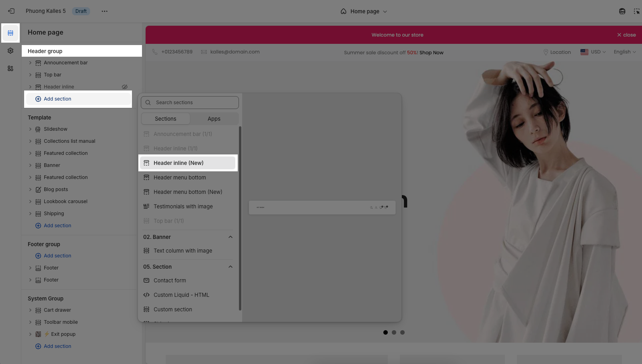642x364 pixels.
Task: Open Theme settings gear icon
Action: pyautogui.click(x=10, y=51)
